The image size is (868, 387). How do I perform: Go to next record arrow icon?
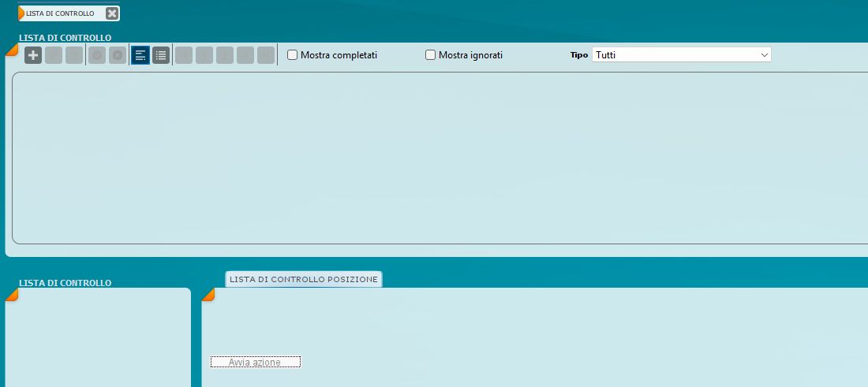(245, 55)
